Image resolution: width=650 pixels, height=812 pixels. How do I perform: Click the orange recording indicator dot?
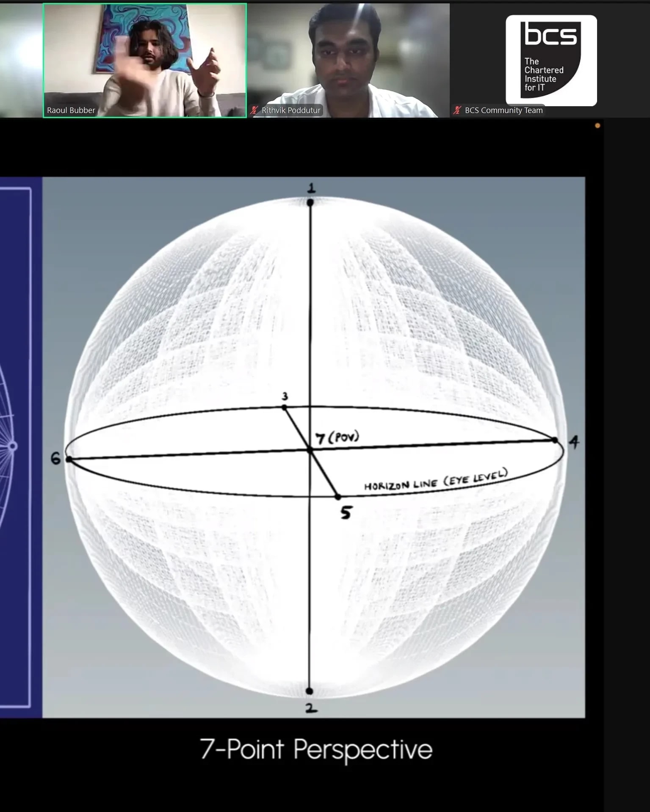coord(597,126)
